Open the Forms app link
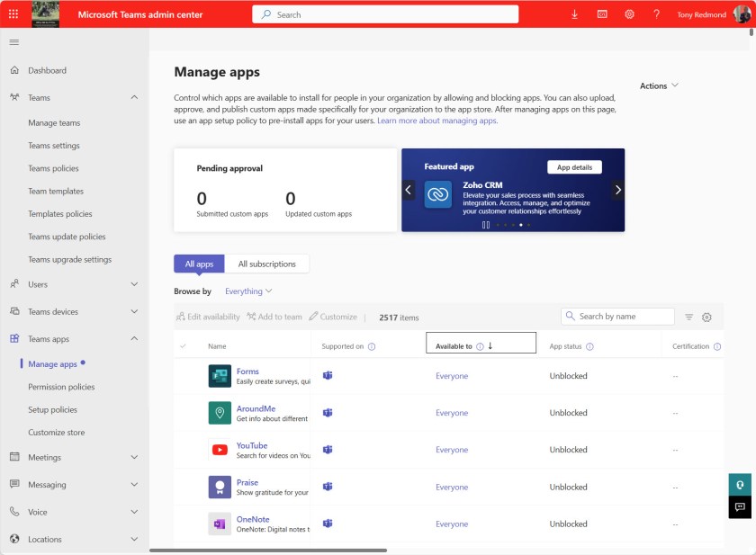Viewport: 756px width, 555px height. tap(247, 371)
